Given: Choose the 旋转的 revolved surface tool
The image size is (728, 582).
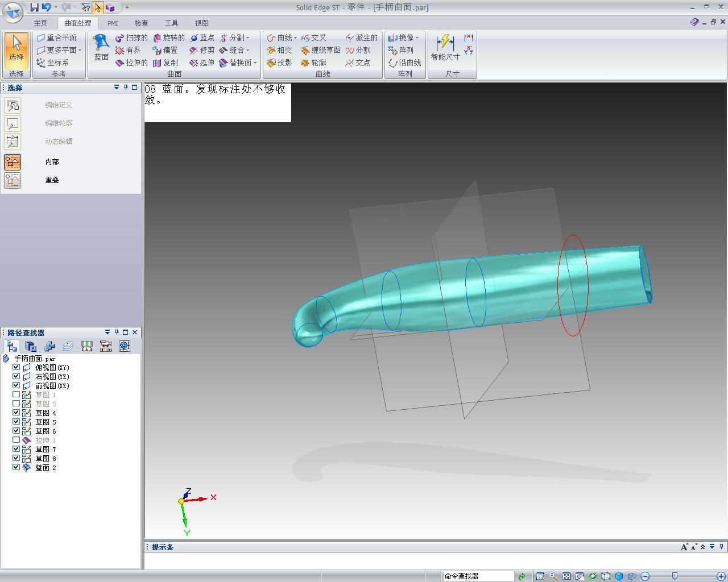Looking at the screenshot, I should (x=168, y=38).
